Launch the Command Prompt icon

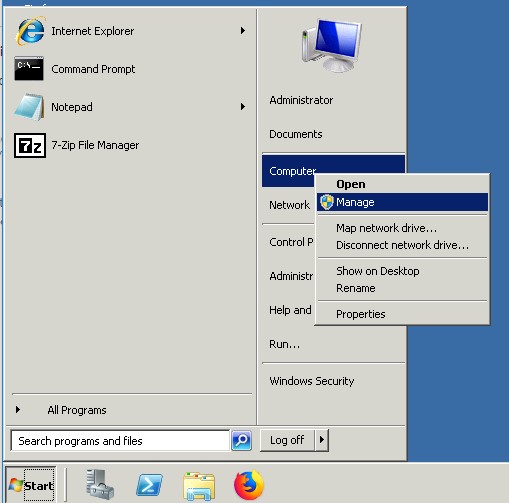tap(29, 69)
